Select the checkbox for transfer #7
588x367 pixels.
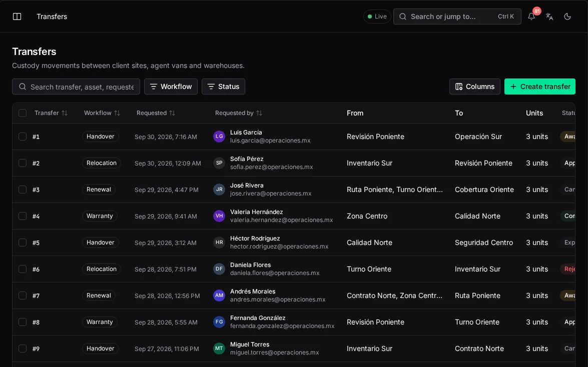(23, 295)
